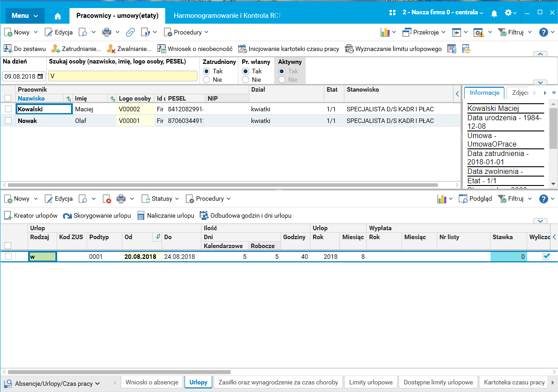The image size is (558, 392).
Task: Click the blue help question mark in top toolbar
Action: pos(544,32)
